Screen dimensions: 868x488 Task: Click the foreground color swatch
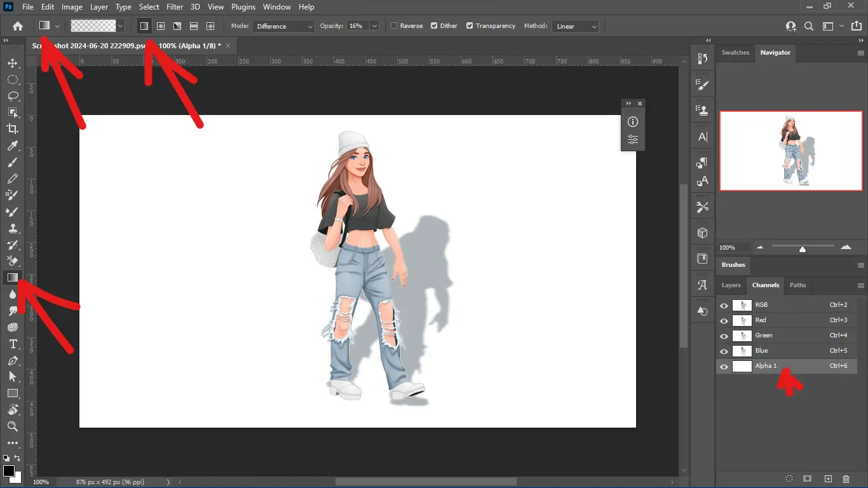click(8, 471)
